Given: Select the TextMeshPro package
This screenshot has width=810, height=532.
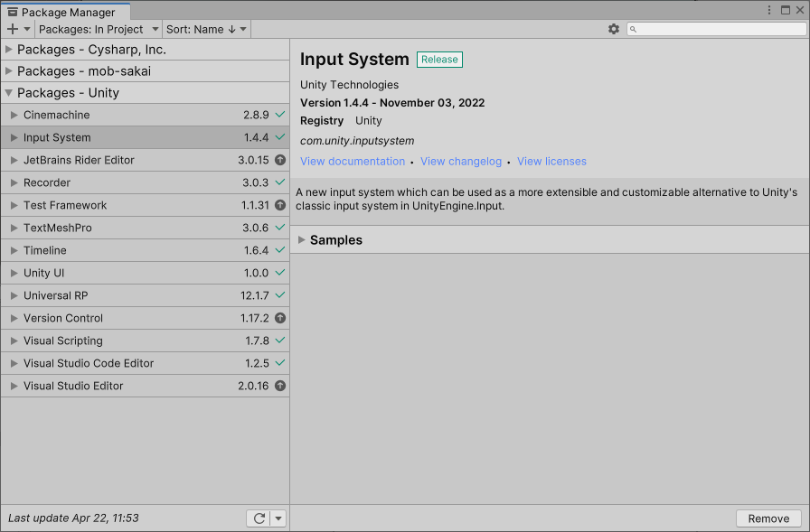Looking at the screenshot, I should [146, 229].
